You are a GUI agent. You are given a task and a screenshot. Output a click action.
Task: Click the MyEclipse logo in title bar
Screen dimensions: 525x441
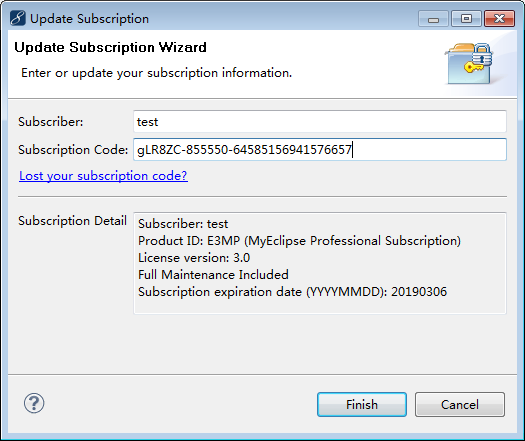pos(17,18)
